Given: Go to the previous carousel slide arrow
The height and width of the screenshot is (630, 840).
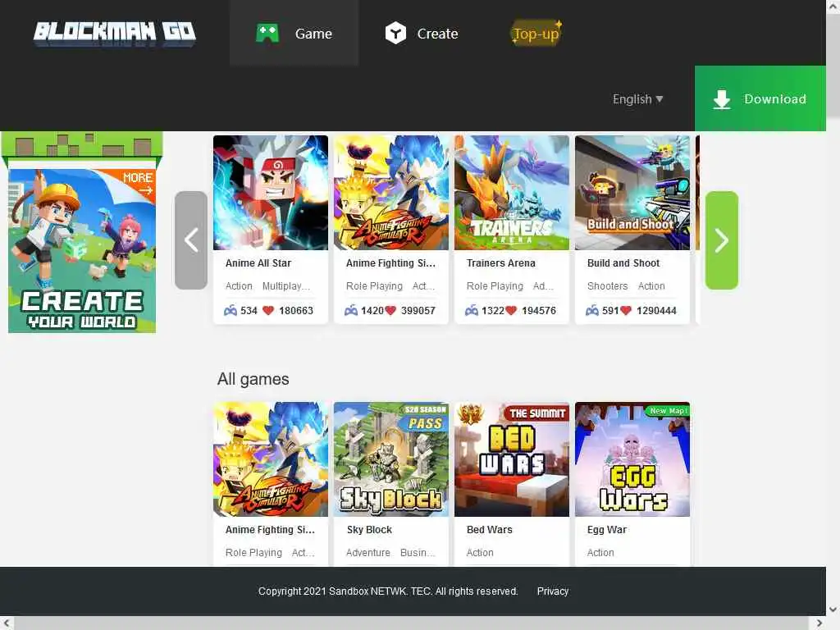Looking at the screenshot, I should 191,240.
